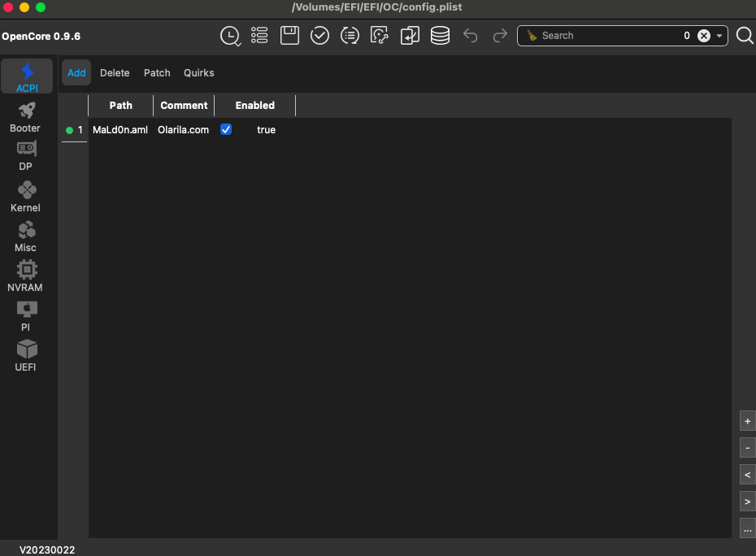
Task: Select row number 1 header
Action: point(74,130)
